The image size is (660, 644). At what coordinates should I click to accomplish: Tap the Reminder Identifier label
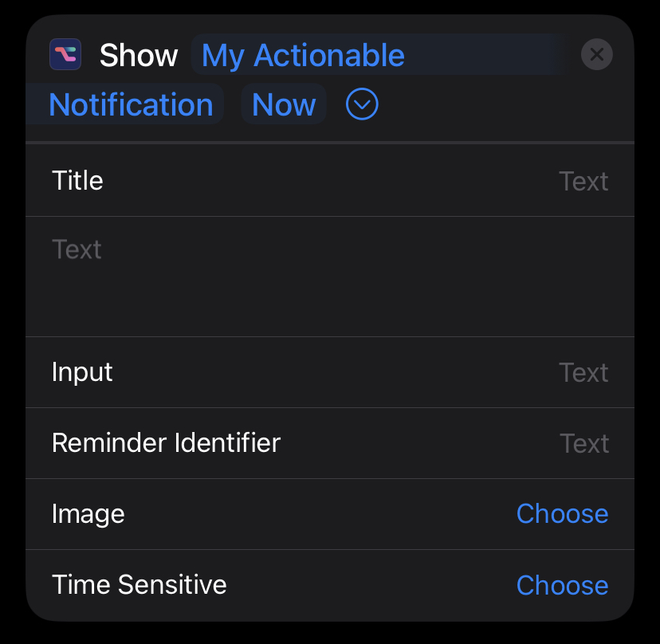click(x=167, y=443)
